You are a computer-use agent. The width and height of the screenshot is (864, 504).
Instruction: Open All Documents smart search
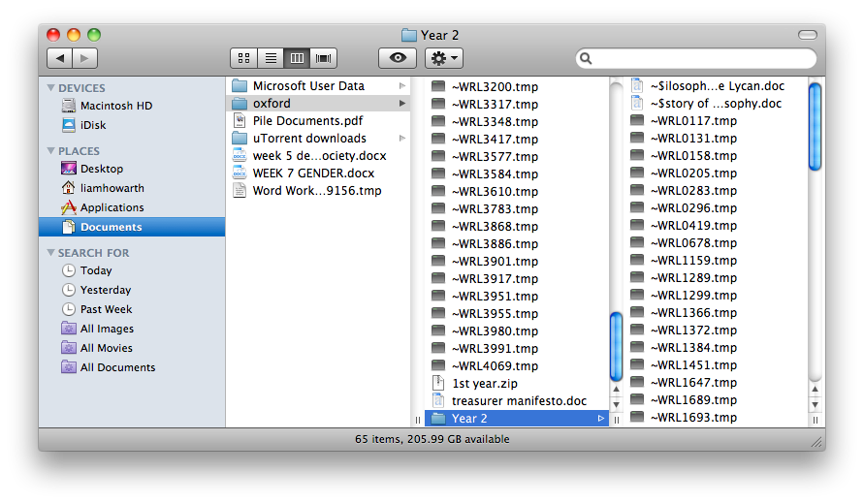point(132,367)
